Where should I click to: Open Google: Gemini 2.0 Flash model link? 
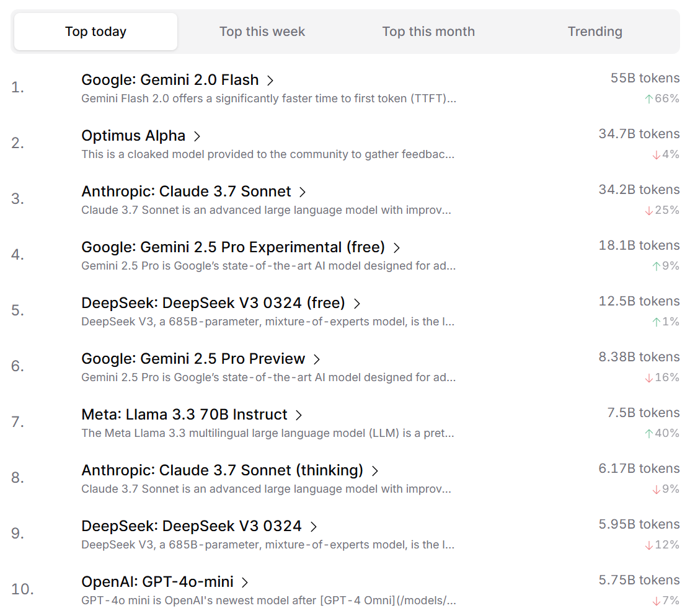[x=170, y=80]
